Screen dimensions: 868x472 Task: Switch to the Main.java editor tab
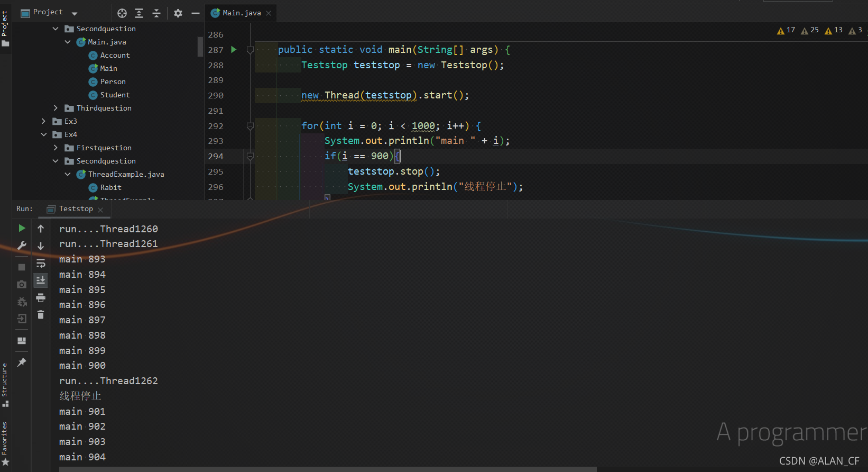pyautogui.click(x=241, y=13)
